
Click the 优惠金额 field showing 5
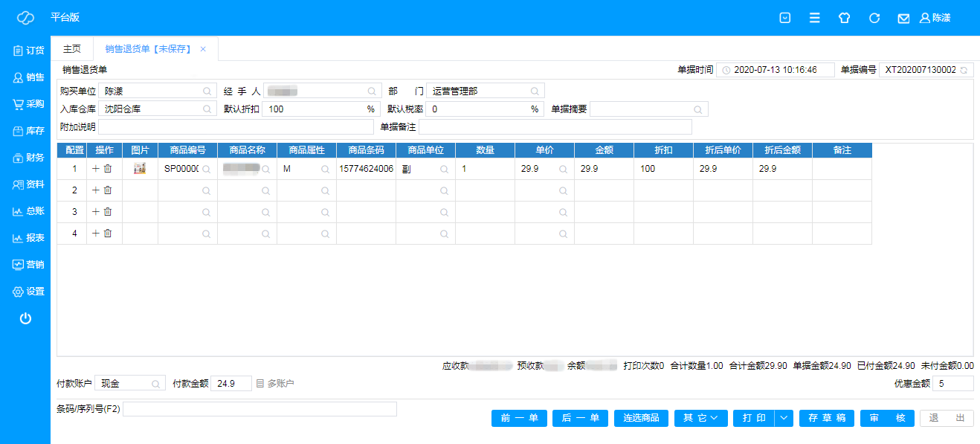[x=953, y=384]
